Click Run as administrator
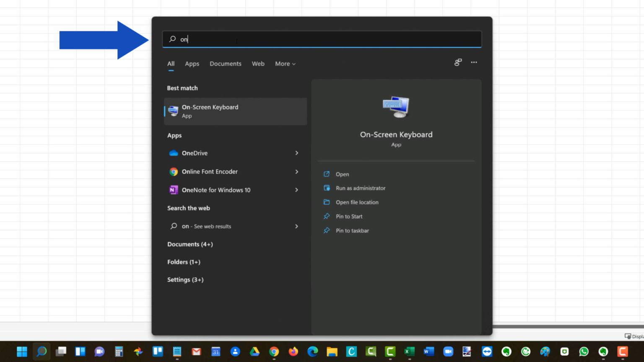 coord(360,188)
